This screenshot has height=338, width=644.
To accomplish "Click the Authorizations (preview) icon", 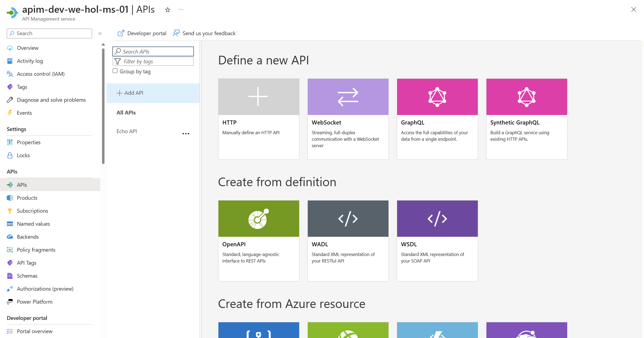I will (10, 289).
